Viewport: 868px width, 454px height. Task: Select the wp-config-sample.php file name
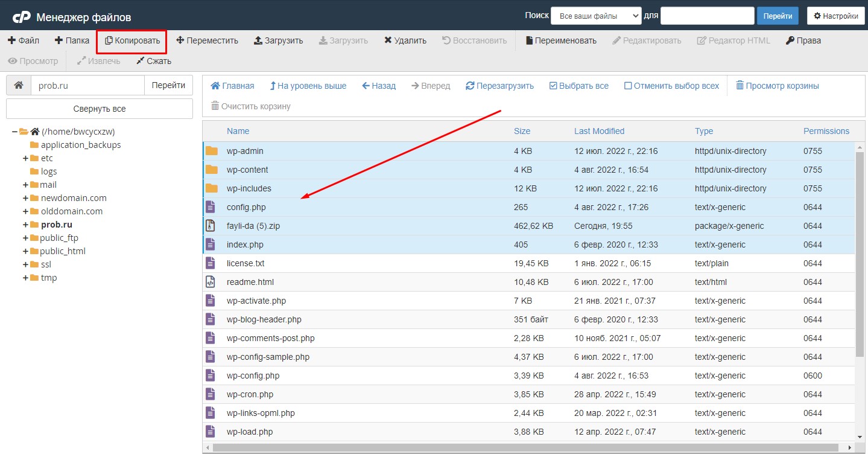click(x=268, y=357)
